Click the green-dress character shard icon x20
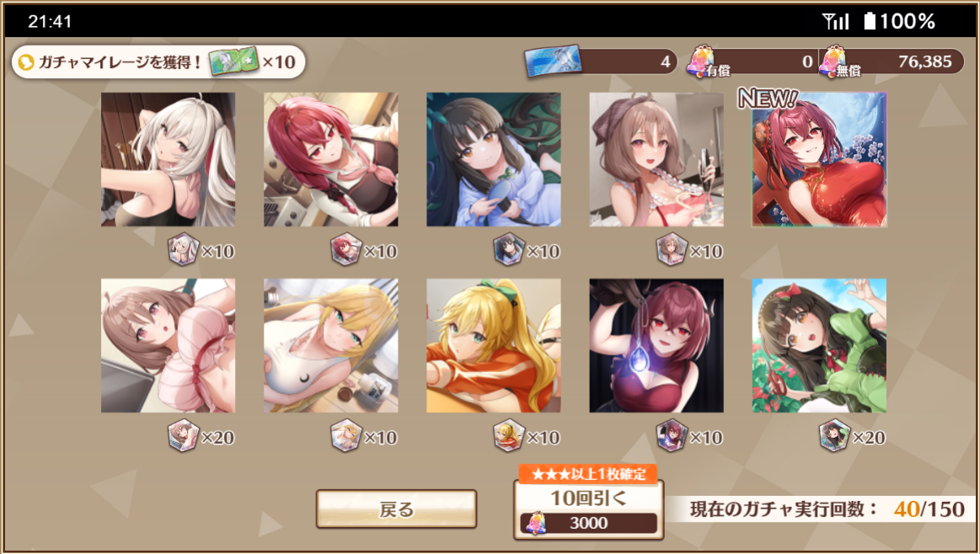Image resolution: width=980 pixels, height=554 pixels. pyautogui.click(x=834, y=435)
